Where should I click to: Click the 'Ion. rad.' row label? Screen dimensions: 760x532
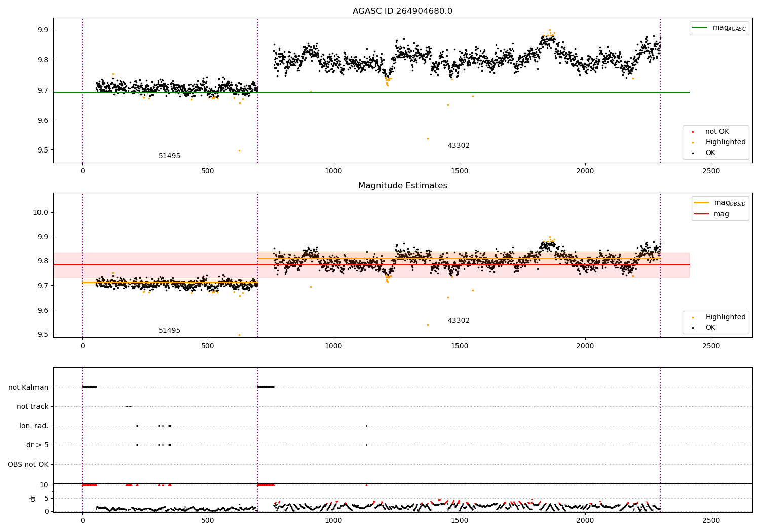click(34, 426)
